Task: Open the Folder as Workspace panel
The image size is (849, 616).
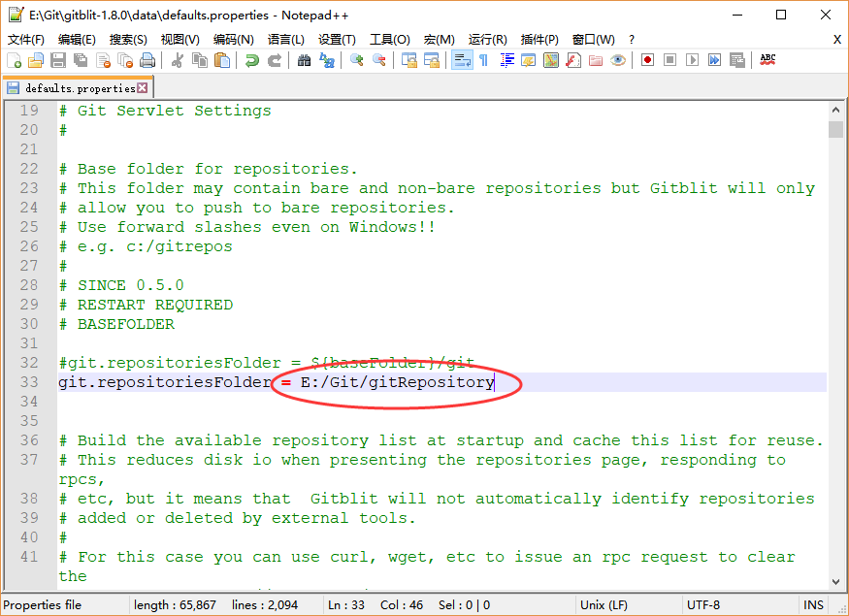Action: (x=596, y=60)
